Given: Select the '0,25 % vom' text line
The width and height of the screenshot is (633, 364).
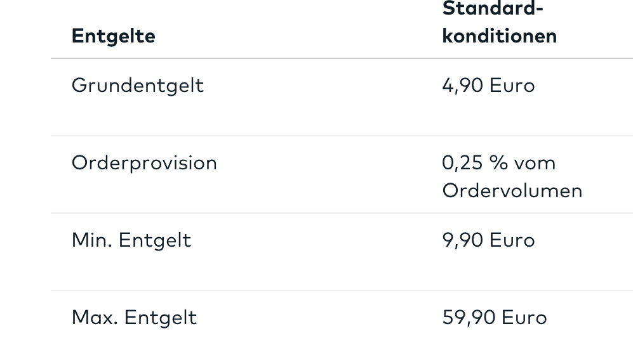Looking at the screenshot, I should pos(499,163).
